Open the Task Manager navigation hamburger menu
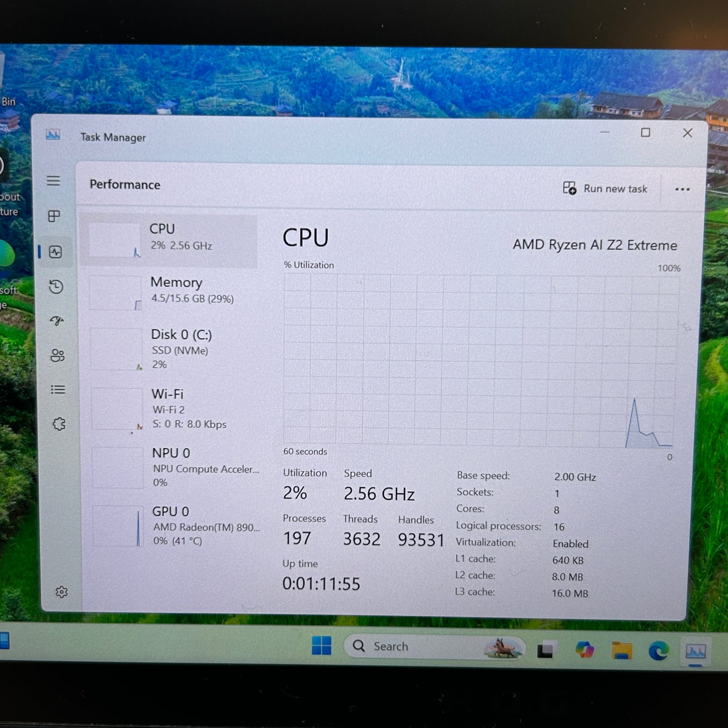Screen dimensions: 728x728 (53, 180)
